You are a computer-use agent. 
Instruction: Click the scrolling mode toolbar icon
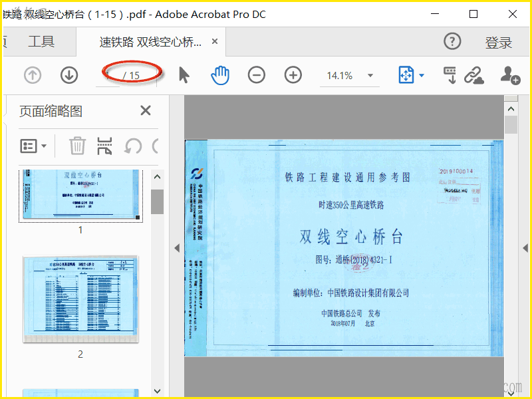(450, 75)
